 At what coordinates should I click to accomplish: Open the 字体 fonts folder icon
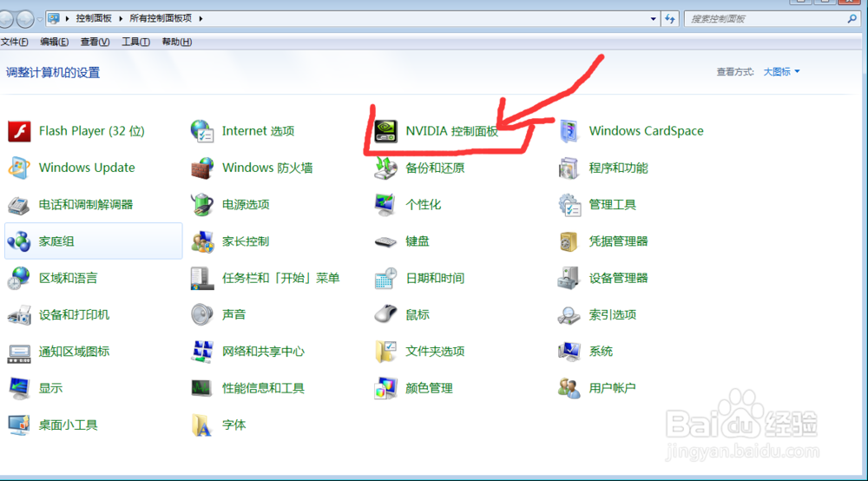pyautogui.click(x=202, y=425)
